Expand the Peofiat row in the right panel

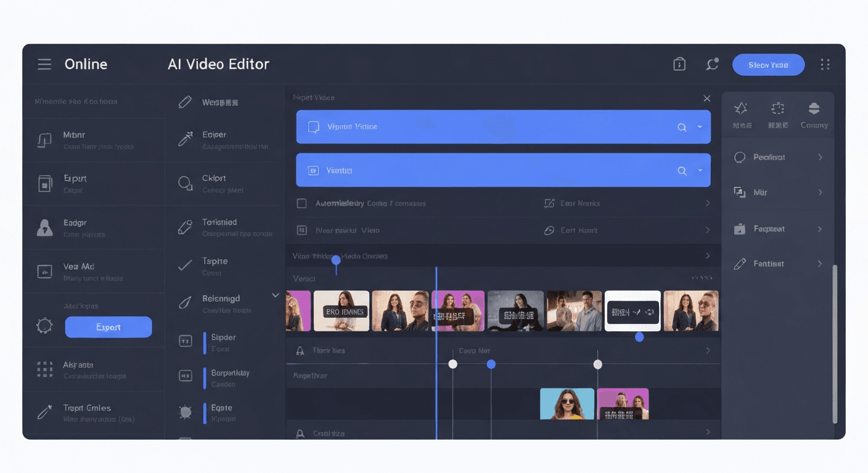[821, 157]
